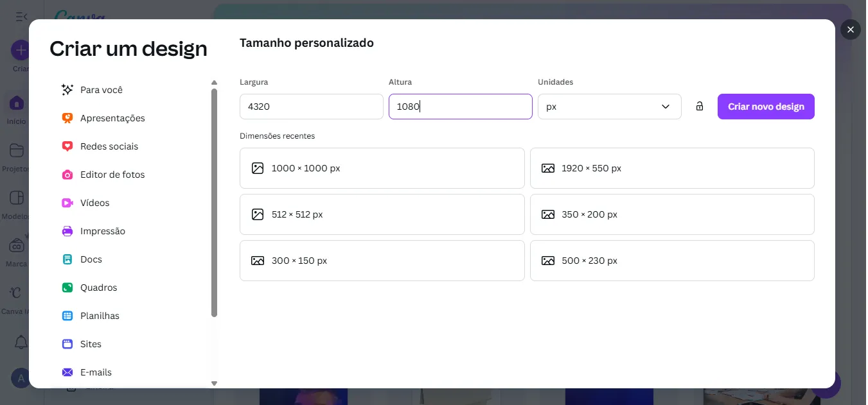Select the Quadros whiteboard icon
The width and height of the screenshot is (868, 405).
coord(67,287)
